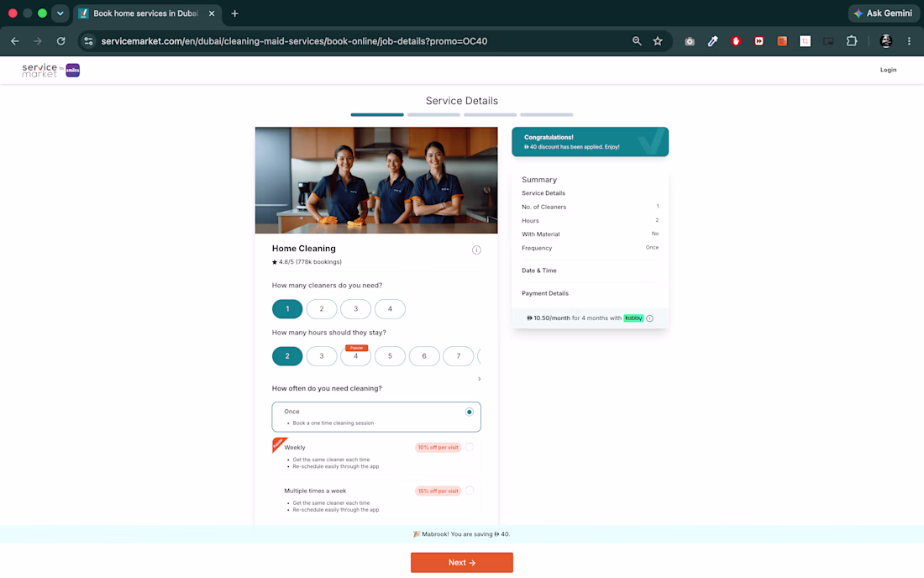Click the 15% off per visit badge

[x=438, y=491]
